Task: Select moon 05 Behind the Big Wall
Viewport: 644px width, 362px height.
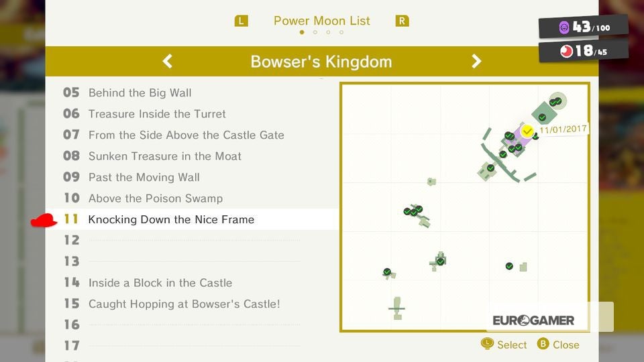Action: [x=193, y=93]
